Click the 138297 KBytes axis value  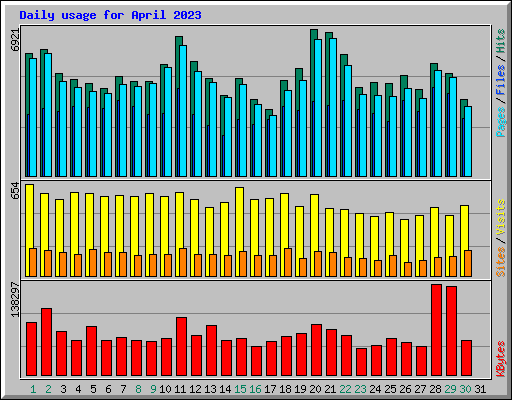15,300
